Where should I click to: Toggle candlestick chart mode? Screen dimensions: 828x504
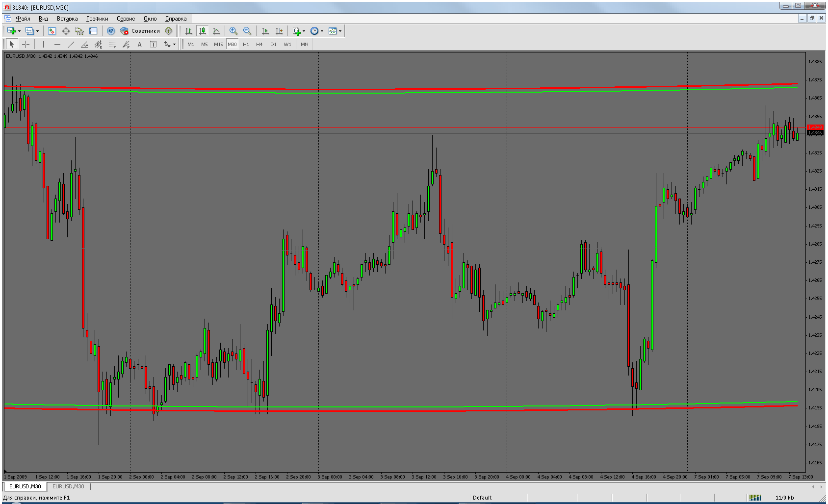[x=203, y=31]
